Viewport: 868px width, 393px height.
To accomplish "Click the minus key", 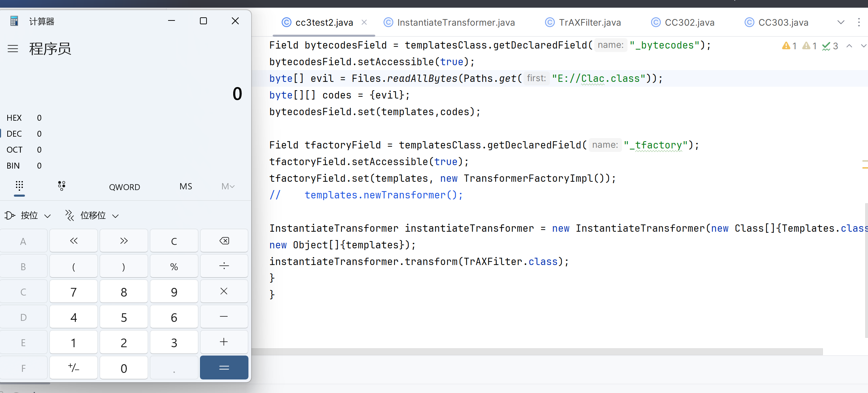I will [x=224, y=317].
